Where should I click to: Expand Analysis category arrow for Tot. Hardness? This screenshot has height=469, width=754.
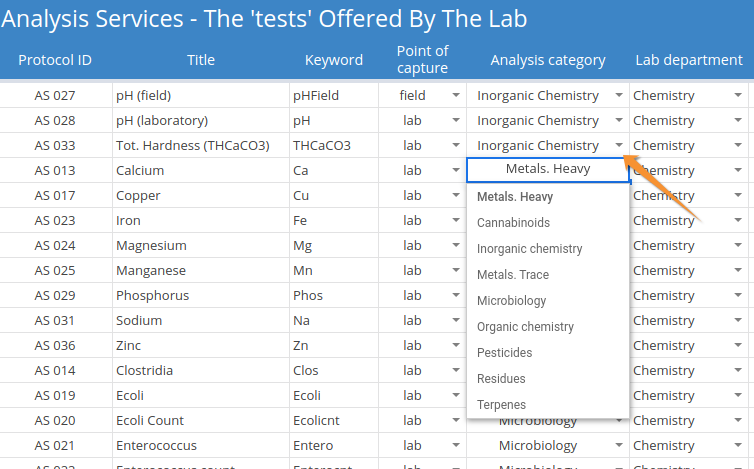(x=619, y=146)
